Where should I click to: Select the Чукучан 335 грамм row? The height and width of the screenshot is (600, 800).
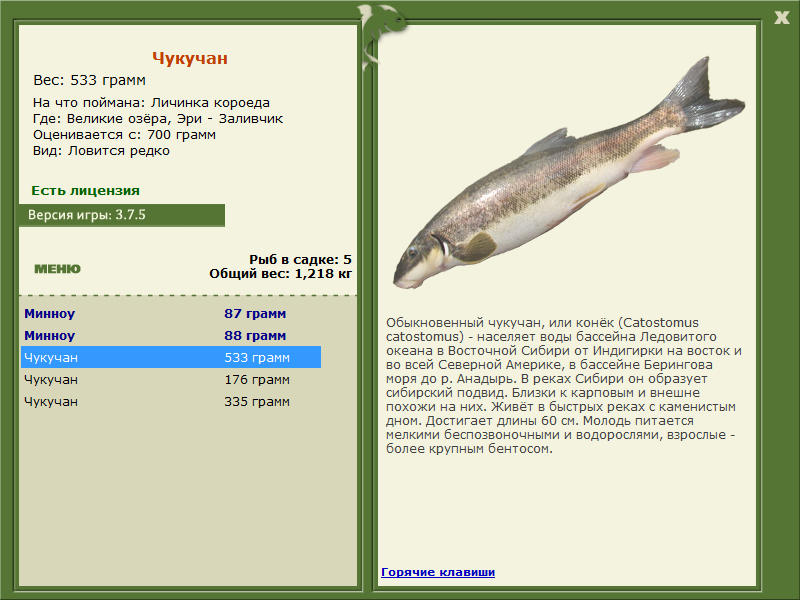171,401
